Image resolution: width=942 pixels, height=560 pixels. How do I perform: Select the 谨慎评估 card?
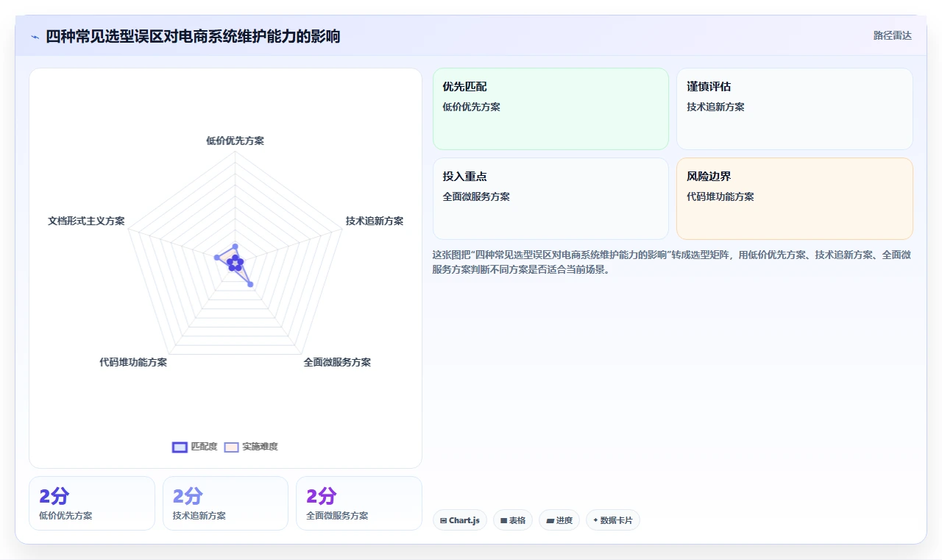[x=795, y=109]
